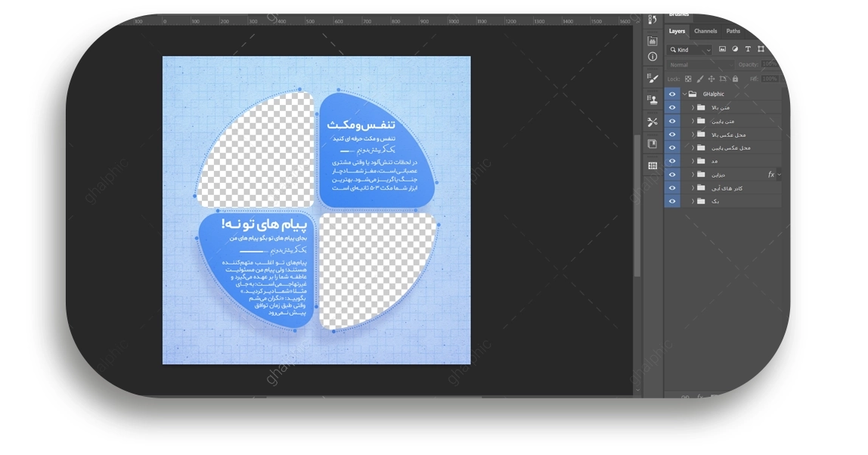The image size is (868, 455).
Task: Click the تنفس و مکث heading on canvas
Action: (x=361, y=125)
